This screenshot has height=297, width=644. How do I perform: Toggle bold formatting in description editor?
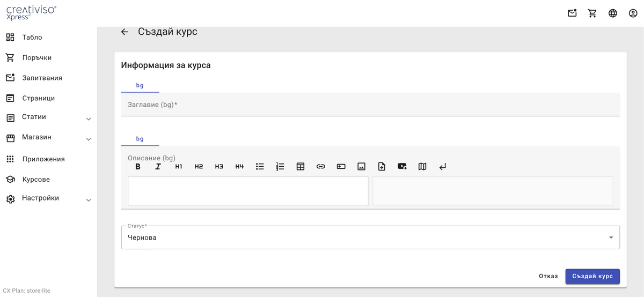tap(138, 167)
